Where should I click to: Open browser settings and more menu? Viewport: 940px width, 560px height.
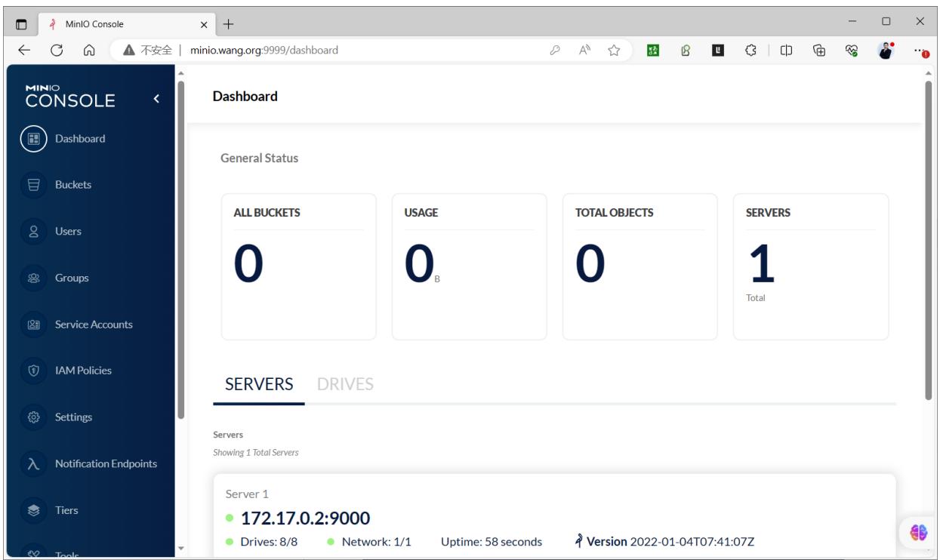coord(920,51)
